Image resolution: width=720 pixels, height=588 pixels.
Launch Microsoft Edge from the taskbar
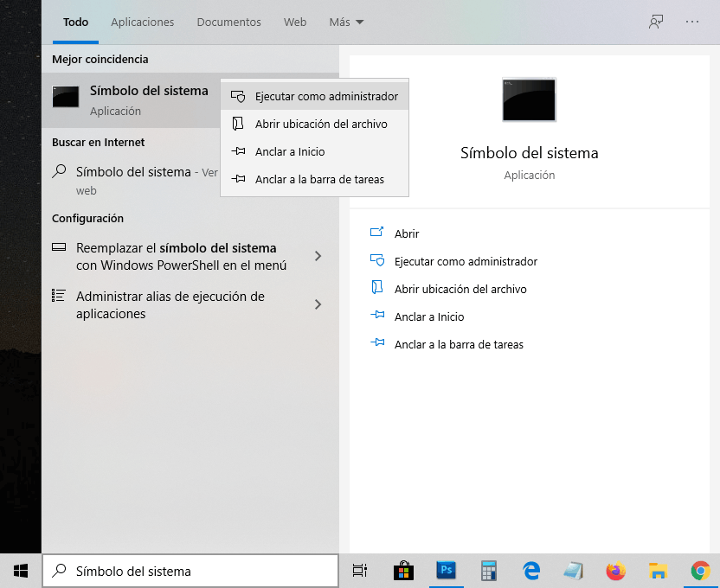pos(531,571)
